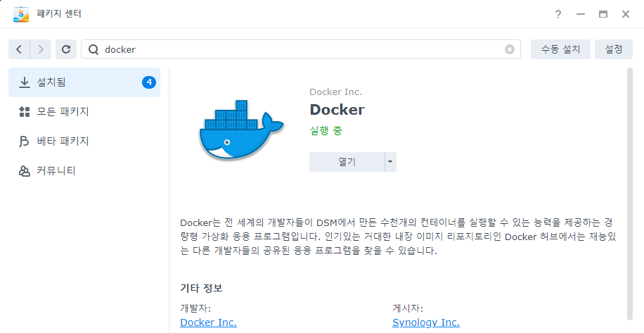Click the 패키지 센터 window title
This screenshot has height=333, width=644.
59,14
